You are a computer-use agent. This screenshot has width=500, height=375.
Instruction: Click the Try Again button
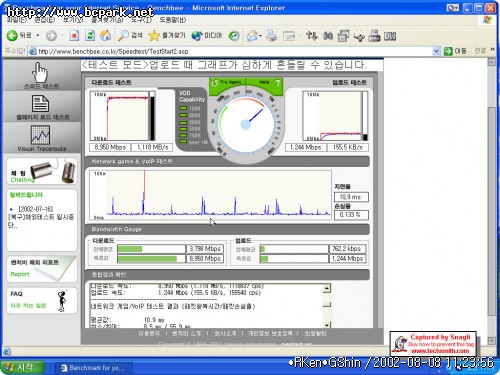pos(230,82)
